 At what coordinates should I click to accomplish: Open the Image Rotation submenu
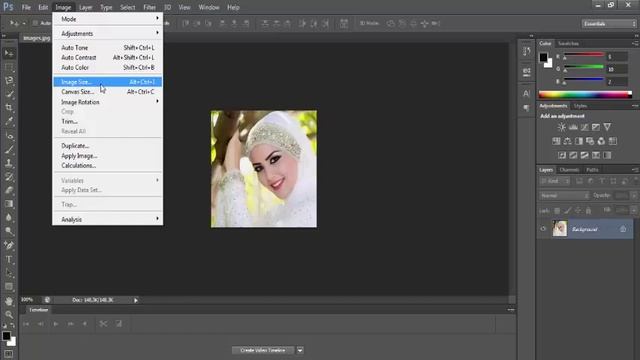[108, 102]
